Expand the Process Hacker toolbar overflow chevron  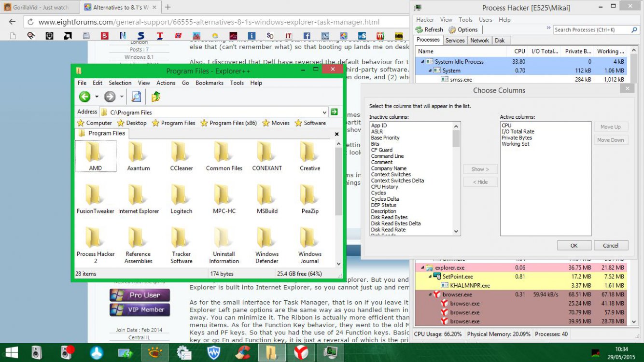(x=548, y=28)
